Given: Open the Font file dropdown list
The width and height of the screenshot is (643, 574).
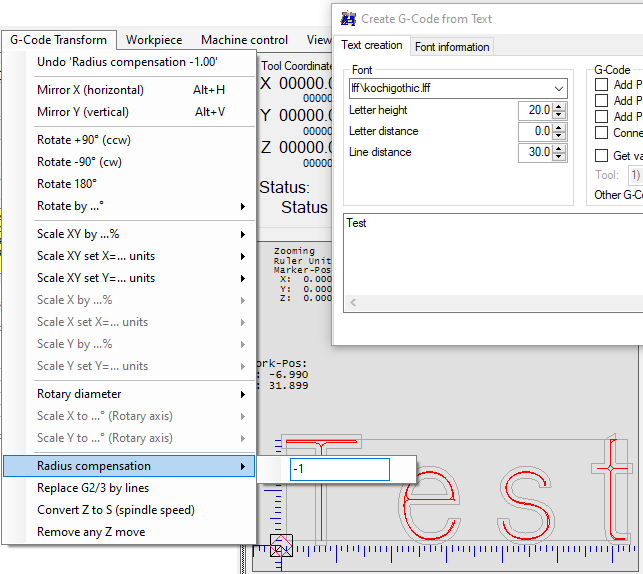Looking at the screenshot, I should pos(558,88).
